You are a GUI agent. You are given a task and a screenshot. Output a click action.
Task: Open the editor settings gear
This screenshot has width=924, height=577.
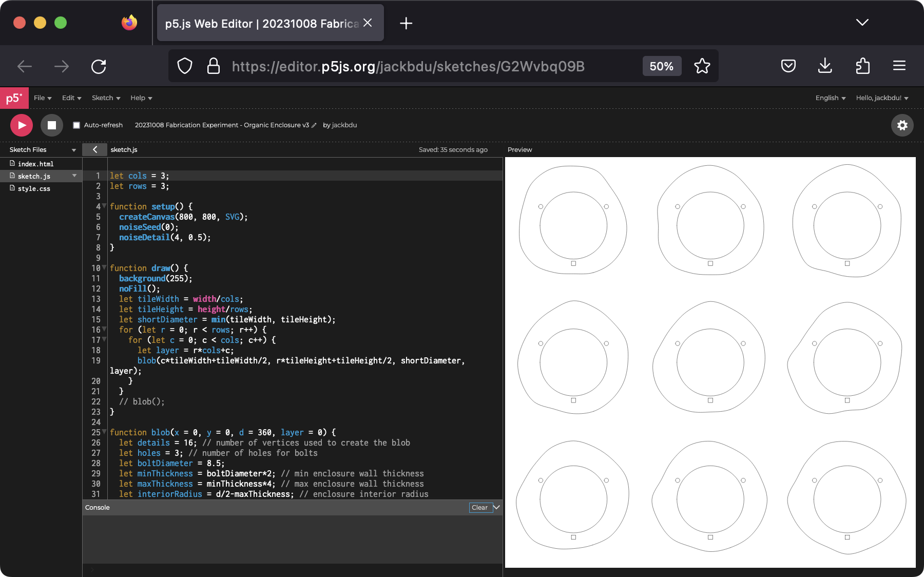902,125
